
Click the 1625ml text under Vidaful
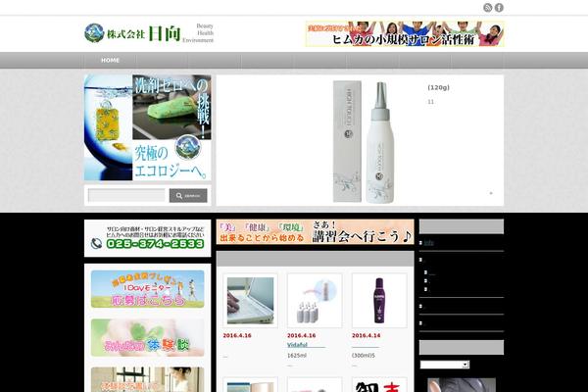[x=297, y=355]
